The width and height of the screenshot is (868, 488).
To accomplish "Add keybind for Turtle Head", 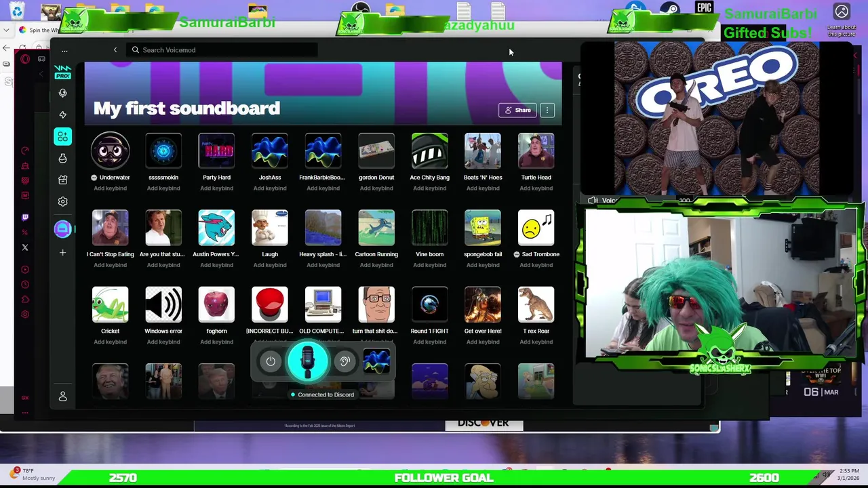I will (x=536, y=188).
